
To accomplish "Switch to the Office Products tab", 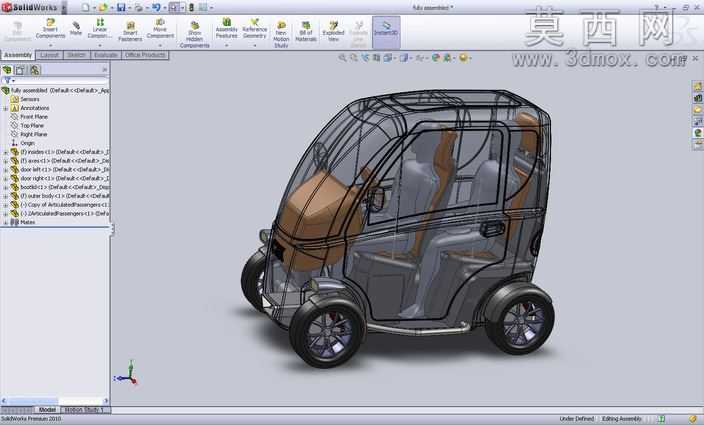I will (145, 55).
